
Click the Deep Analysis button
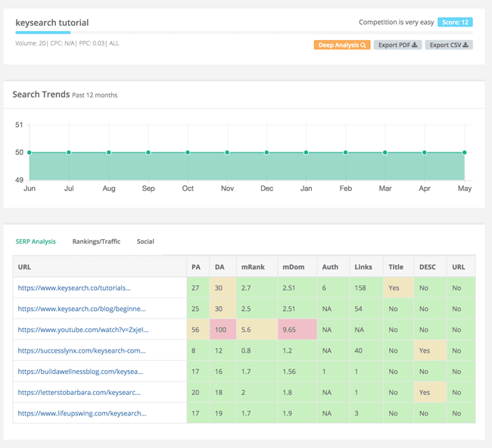[x=341, y=45]
